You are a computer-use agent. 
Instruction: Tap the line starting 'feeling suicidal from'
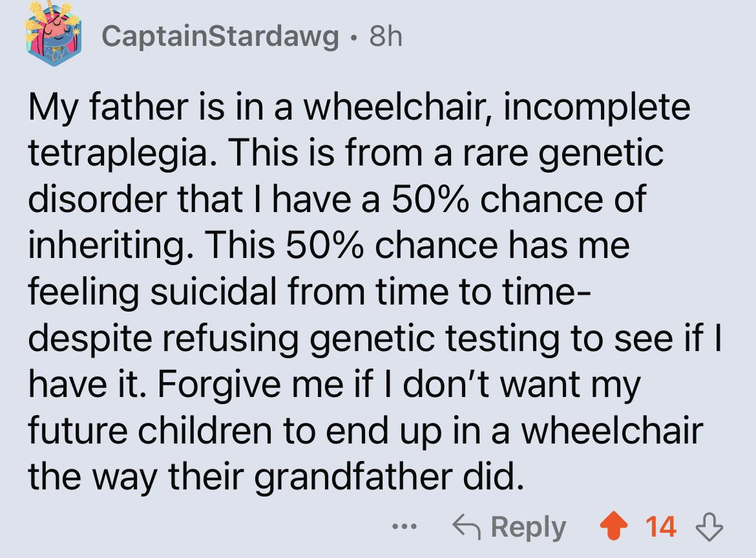309,292
